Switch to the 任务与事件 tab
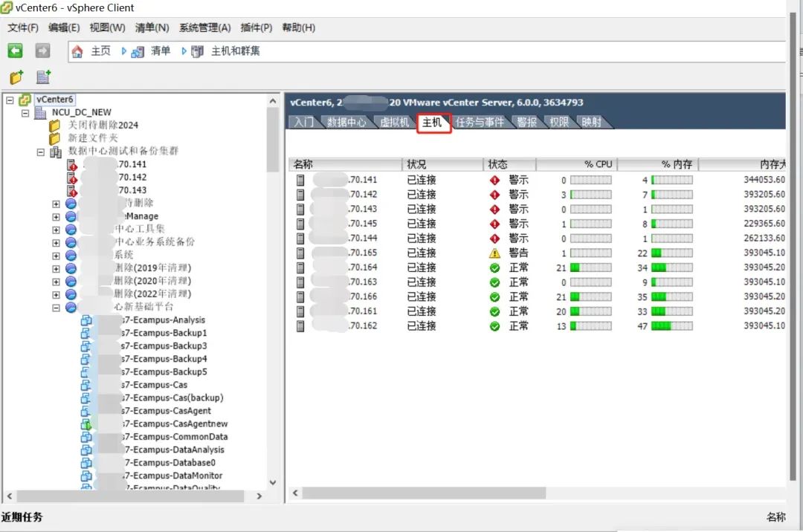The height and width of the screenshot is (532, 803). tap(480, 123)
